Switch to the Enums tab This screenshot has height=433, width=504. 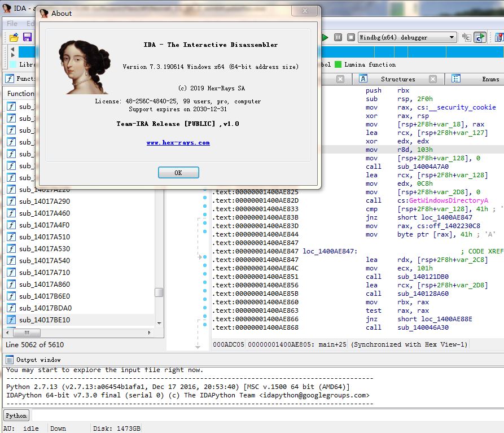pos(490,79)
